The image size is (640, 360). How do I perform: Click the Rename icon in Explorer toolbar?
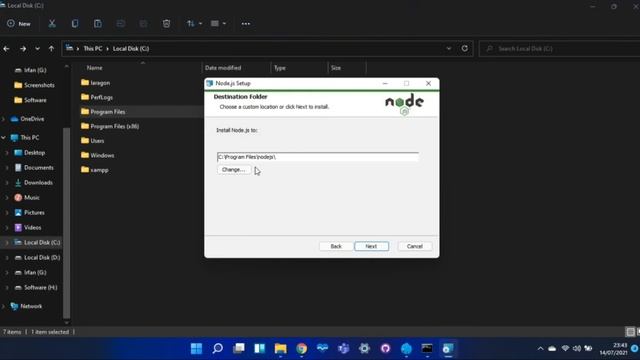120,24
